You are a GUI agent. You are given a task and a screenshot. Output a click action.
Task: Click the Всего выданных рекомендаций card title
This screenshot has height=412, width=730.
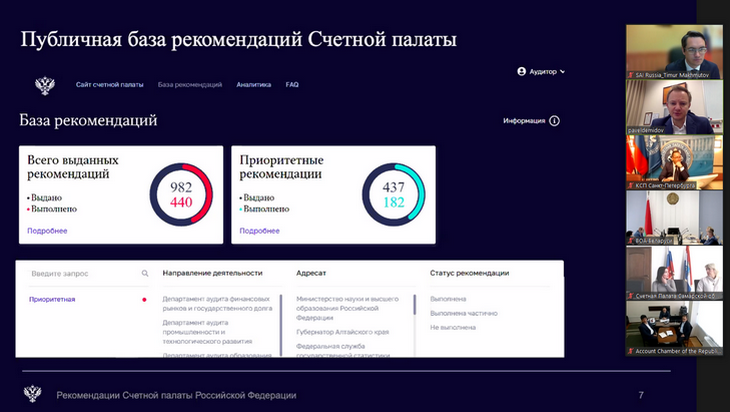[73, 167]
